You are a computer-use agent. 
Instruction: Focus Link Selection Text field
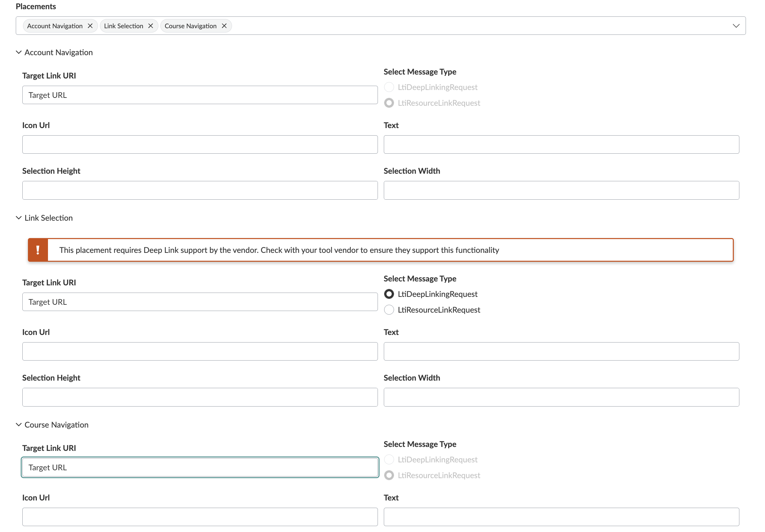pos(561,352)
